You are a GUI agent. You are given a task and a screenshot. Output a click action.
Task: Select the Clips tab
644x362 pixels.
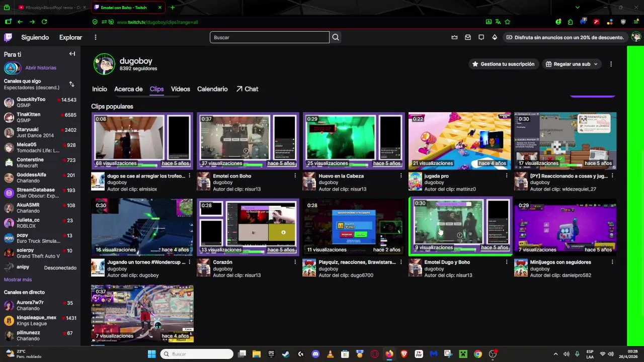coord(156,89)
